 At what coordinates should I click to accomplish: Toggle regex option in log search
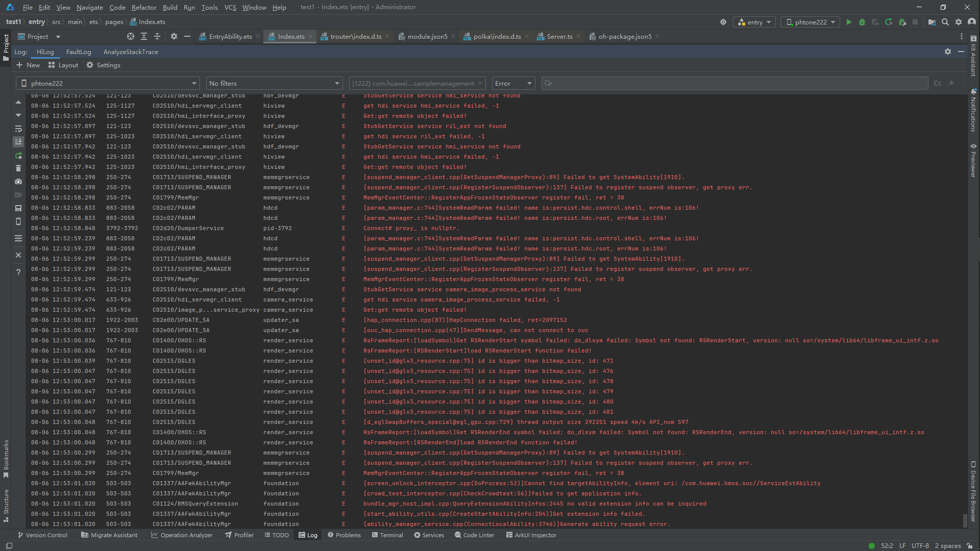pos(951,83)
